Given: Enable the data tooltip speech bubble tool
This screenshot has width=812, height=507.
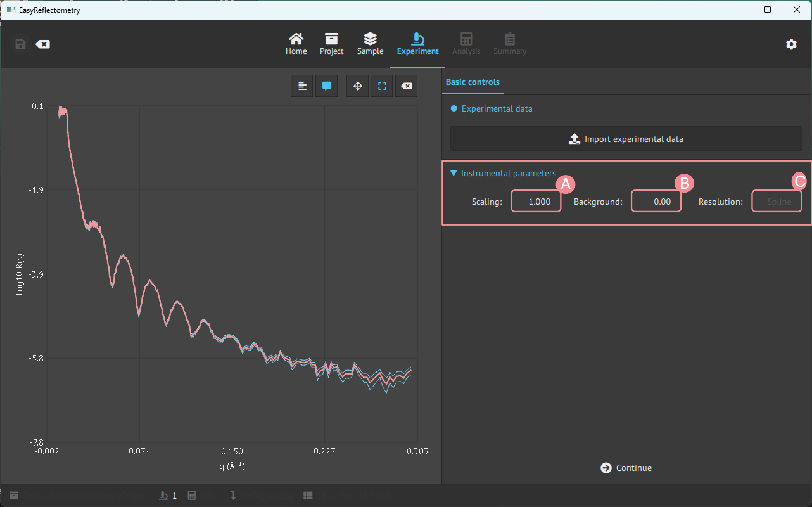Looking at the screenshot, I should click(x=326, y=86).
